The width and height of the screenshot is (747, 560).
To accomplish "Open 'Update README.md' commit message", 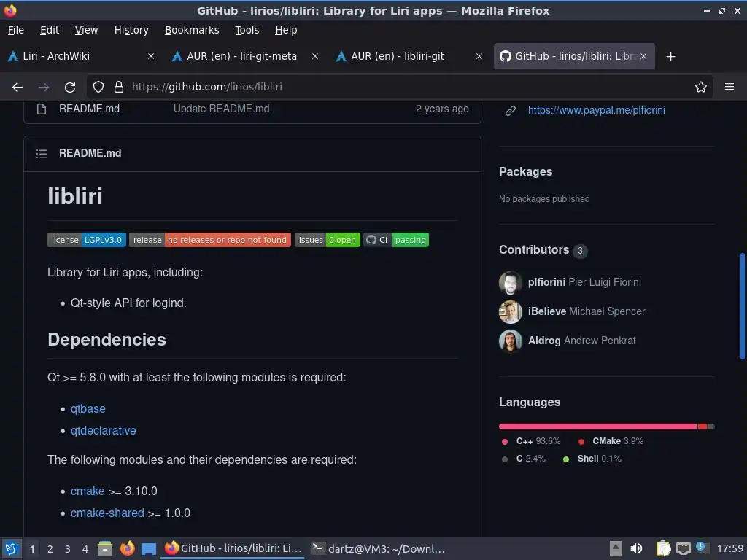I will [222, 109].
